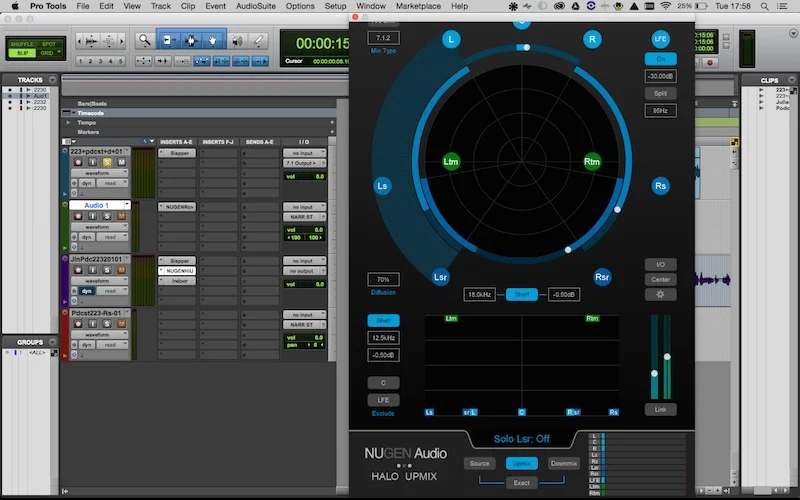Open the 7.1.2 Mix Type dropdown
Screen dimensions: 800x500
coord(383,38)
